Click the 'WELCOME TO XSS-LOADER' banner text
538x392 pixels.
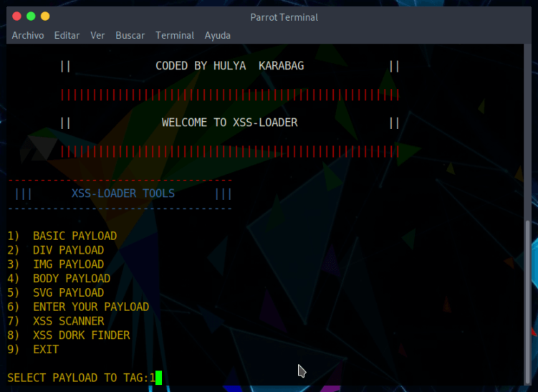coord(229,123)
